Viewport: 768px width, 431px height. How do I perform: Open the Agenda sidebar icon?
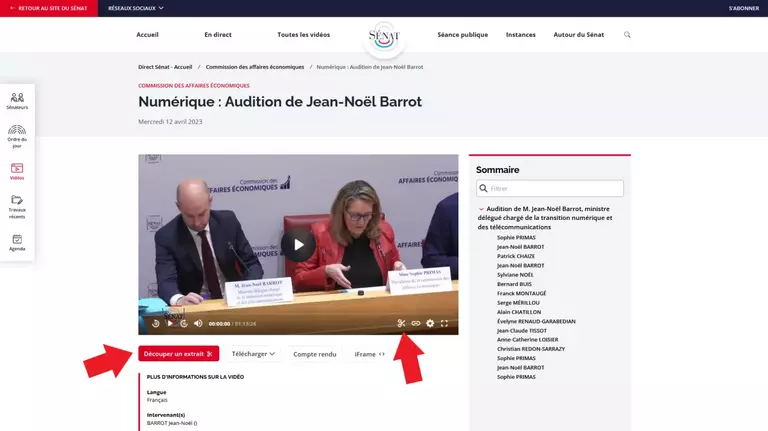[x=17, y=242]
